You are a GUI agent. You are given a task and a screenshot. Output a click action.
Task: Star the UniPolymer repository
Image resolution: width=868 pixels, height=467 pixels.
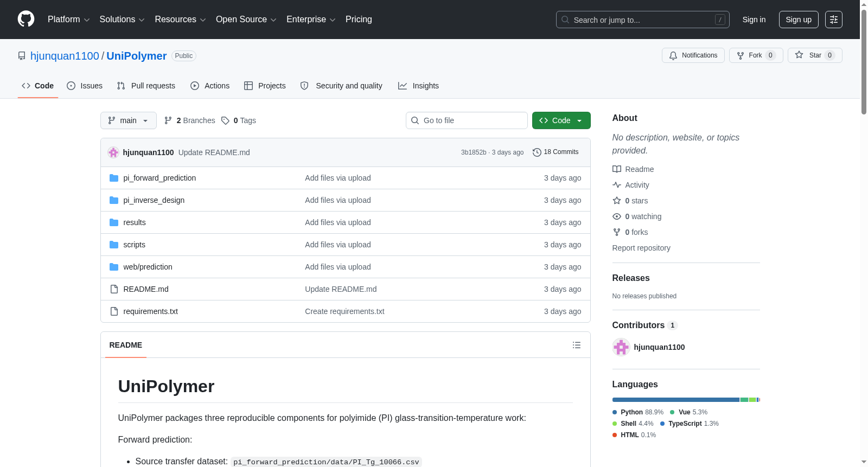(x=815, y=55)
